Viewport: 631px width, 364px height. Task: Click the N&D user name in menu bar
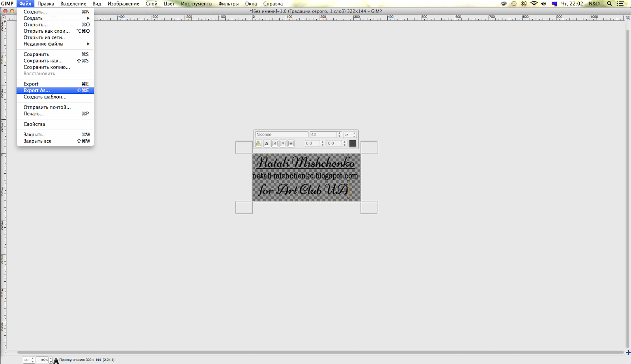click(594, 4)
